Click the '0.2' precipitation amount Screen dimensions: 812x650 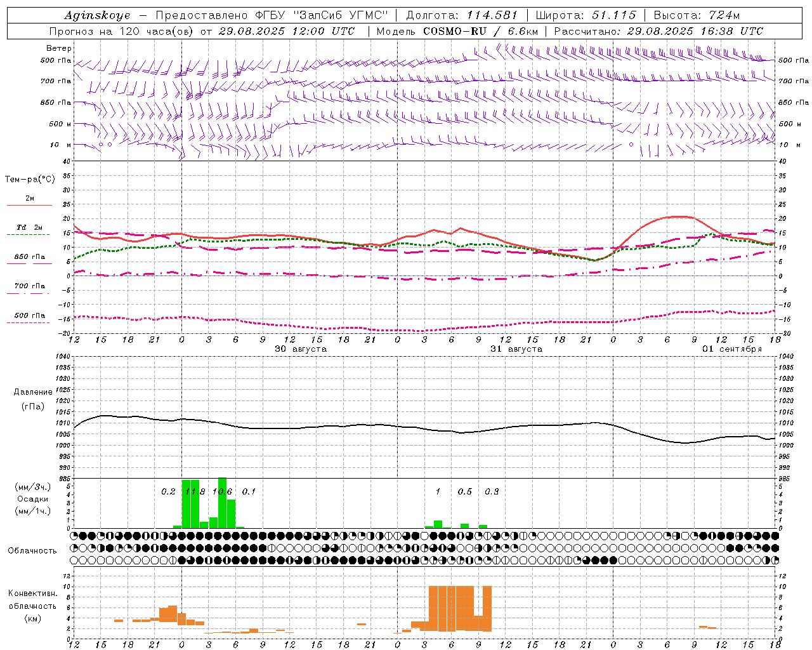[168, 492]
